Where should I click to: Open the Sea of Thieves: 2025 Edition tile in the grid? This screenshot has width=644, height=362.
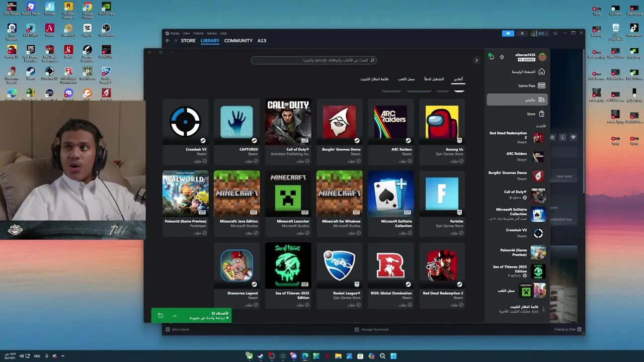(288, 276)
